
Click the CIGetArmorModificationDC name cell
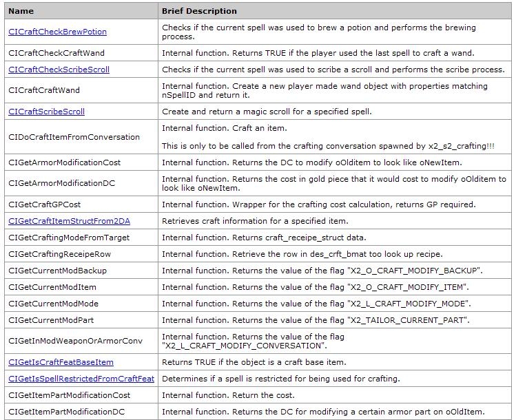click(x=62, y=183)
